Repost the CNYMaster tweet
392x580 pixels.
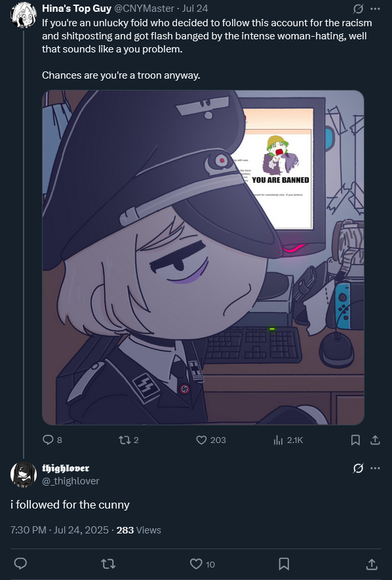tap(128, 440)
